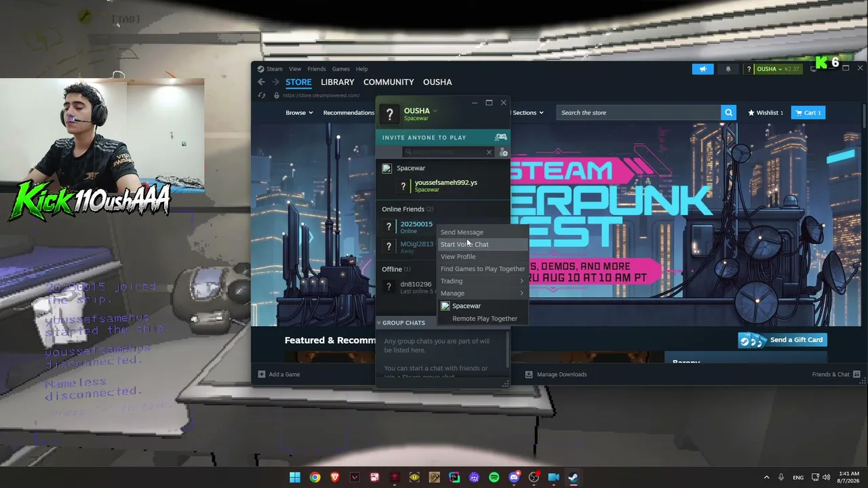Screen dimensions: 868x488
Task: Click the avatar of offline friend dn810296
Action: point(389,287)
